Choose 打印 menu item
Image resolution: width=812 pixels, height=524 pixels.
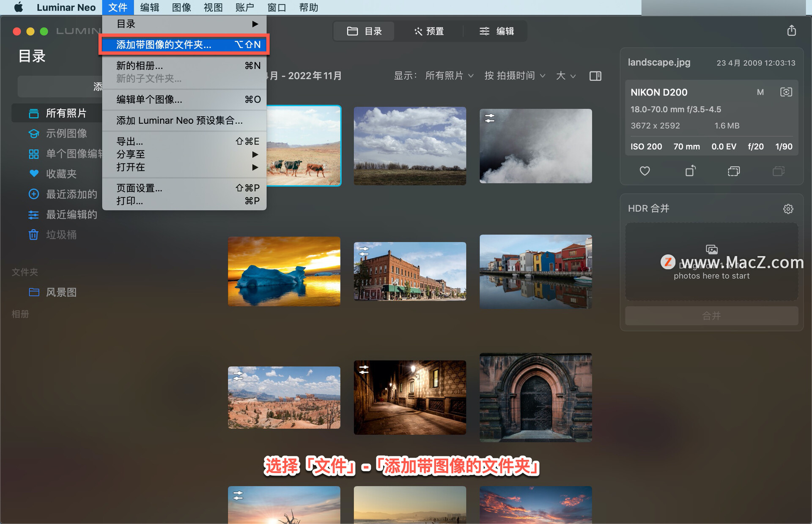click(184, 201)
